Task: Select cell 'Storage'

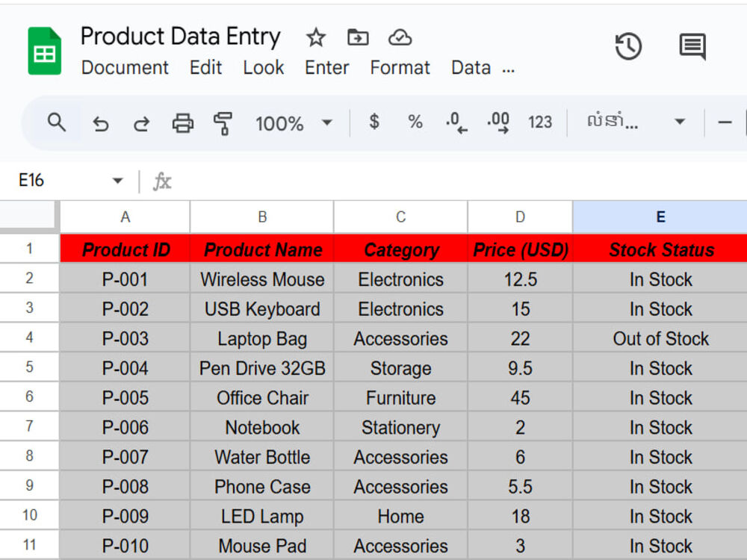Action: (x=400, y=367)
